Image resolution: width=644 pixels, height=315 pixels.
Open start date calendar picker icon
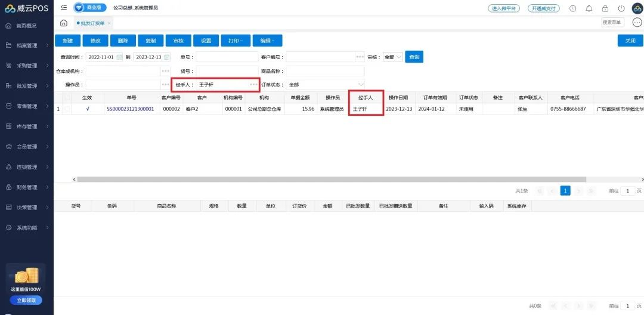pyautogui.click(x=119, y=57)
